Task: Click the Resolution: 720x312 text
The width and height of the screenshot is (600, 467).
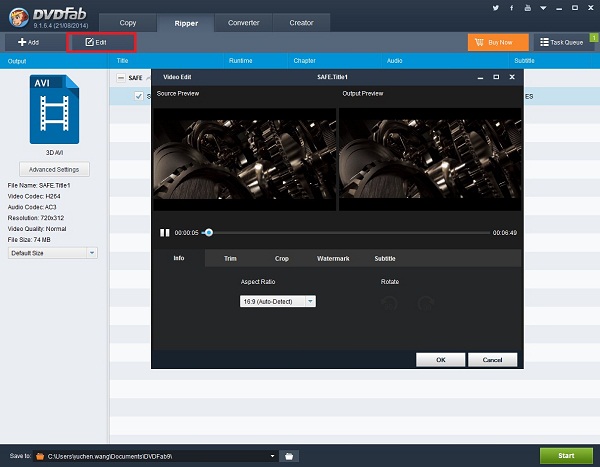Action: pyautogui.click(x=36, y=218)
